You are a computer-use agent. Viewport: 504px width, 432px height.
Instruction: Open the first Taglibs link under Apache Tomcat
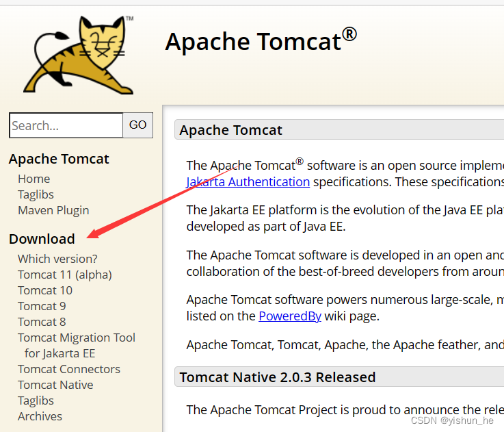click(x=36, y=194)
